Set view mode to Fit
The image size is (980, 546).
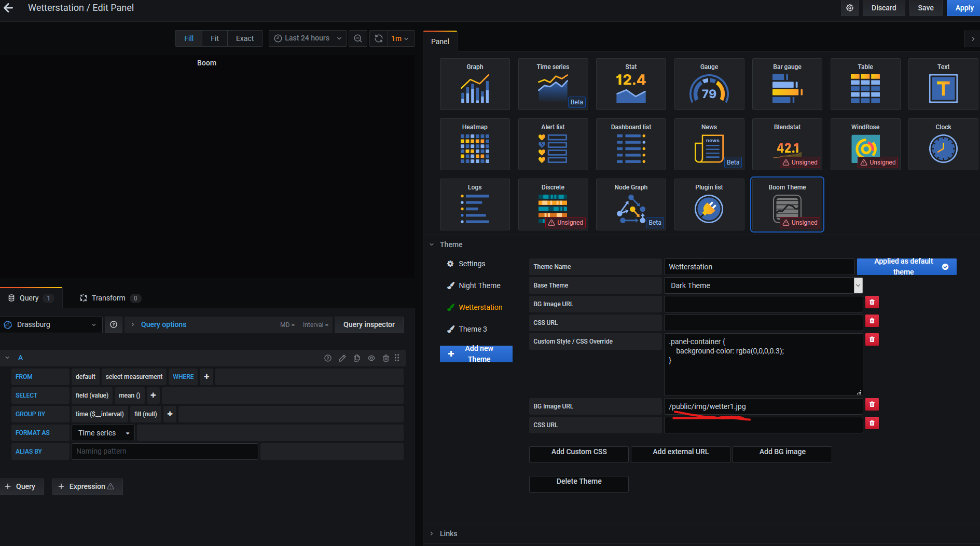point(215,38)
